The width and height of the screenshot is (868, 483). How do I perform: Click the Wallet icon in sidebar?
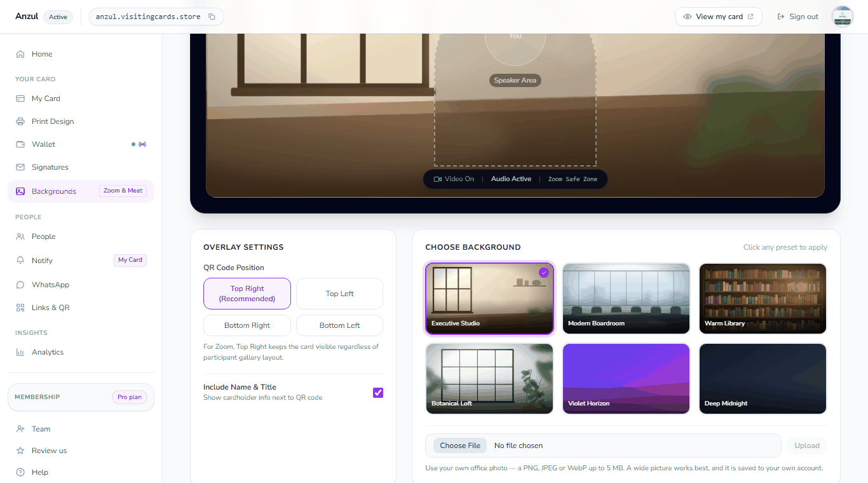pyautogui.click(x=20, y=144)
